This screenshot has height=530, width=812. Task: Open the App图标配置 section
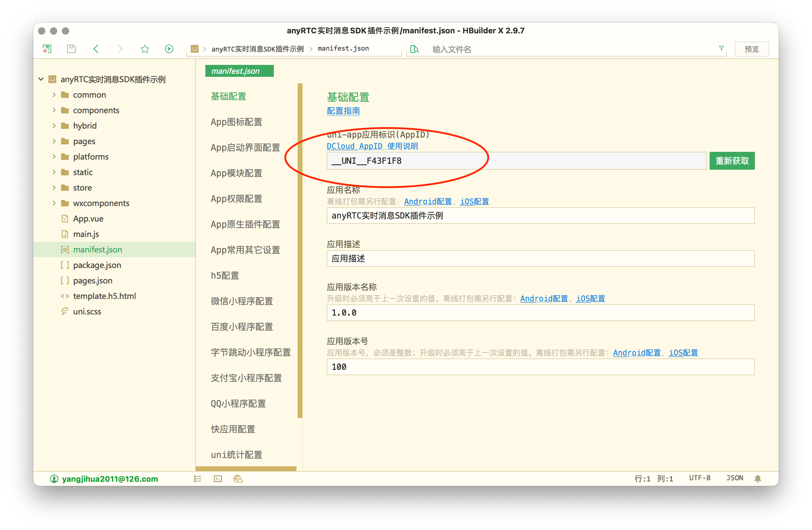pos(236,122)
